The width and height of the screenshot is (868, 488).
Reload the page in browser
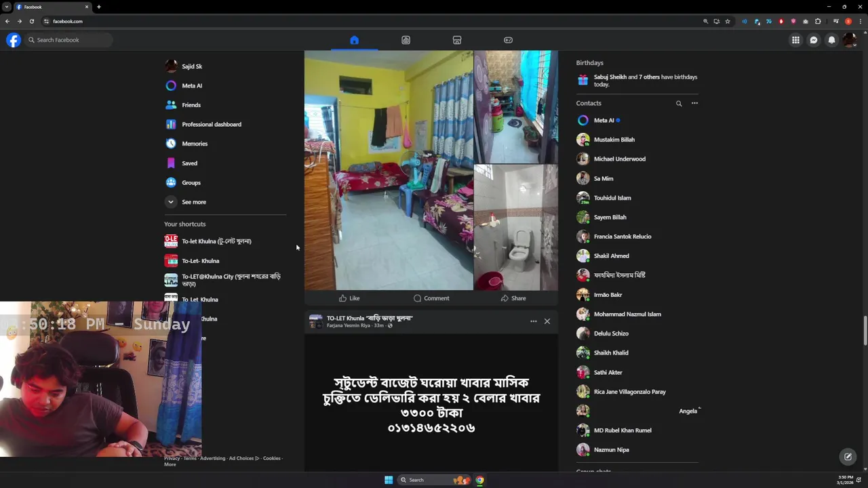(x=31, y=21)
